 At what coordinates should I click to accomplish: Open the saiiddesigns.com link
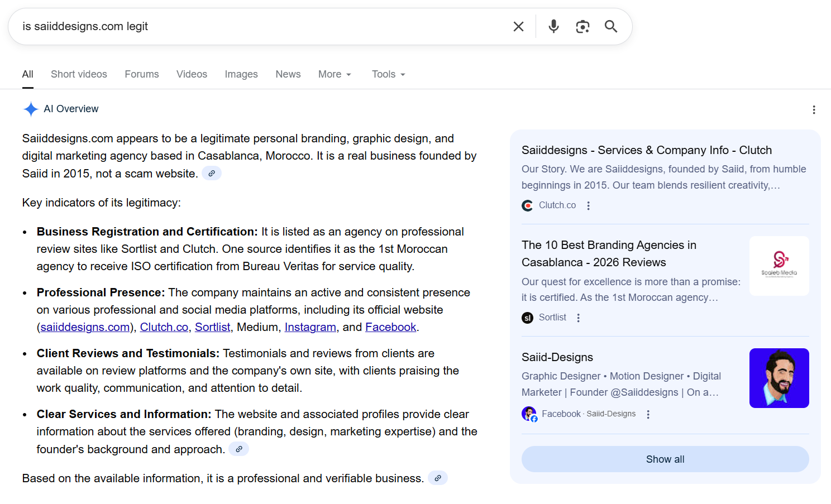tap(85, 327)
